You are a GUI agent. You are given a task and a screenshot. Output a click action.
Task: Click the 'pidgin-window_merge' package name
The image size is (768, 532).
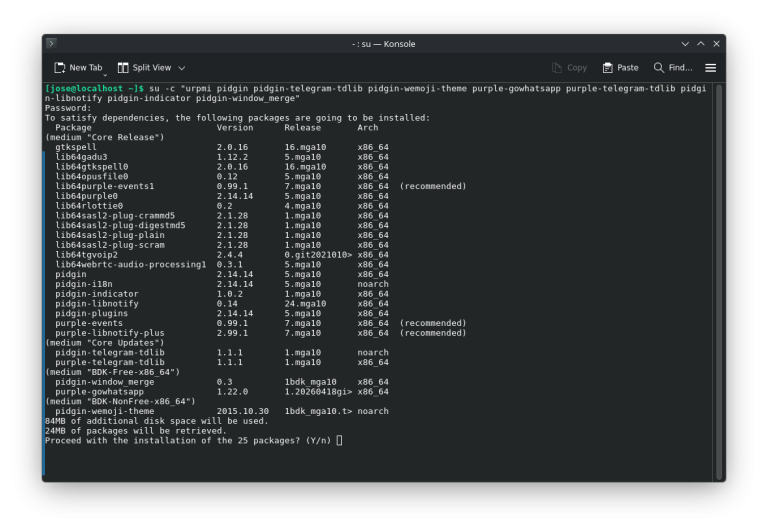point(104,382)
